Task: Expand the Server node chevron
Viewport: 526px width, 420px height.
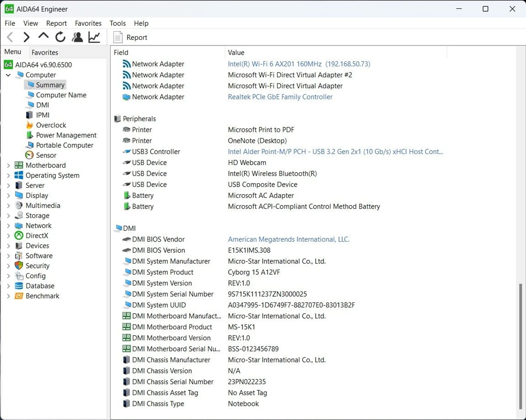Action: point(8,185)
